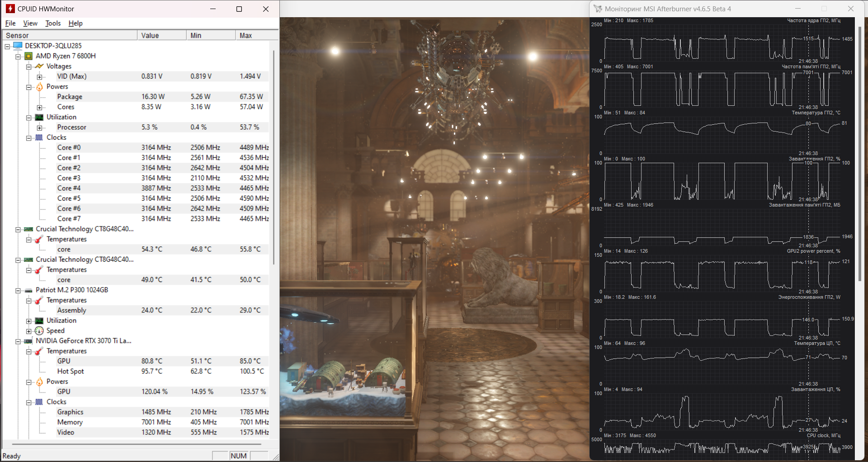Collapse the AMD Ryzen 7 6800H node
This screenshot has width=868, height=462.
pos(18,57)
